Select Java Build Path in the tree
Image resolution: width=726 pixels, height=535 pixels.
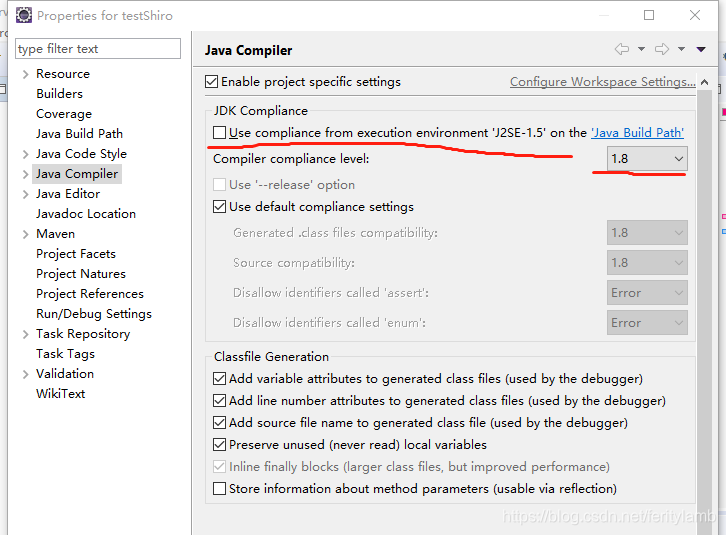pos(79,134)
